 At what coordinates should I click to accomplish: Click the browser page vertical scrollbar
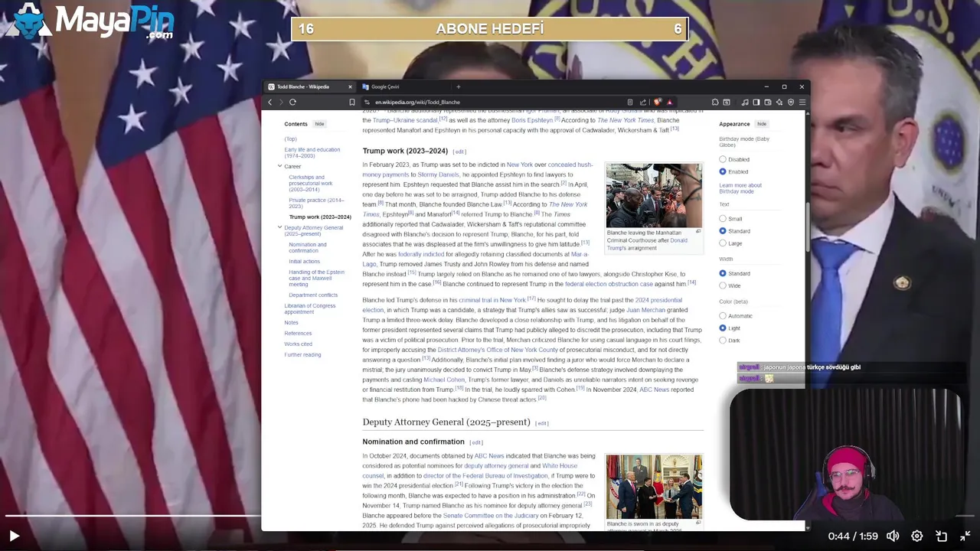coord(808,227)
